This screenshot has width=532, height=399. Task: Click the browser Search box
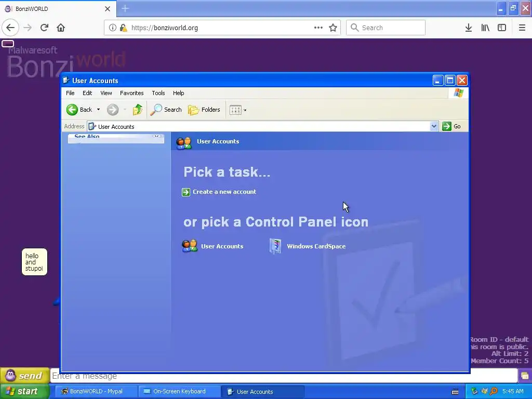[385, 28]
